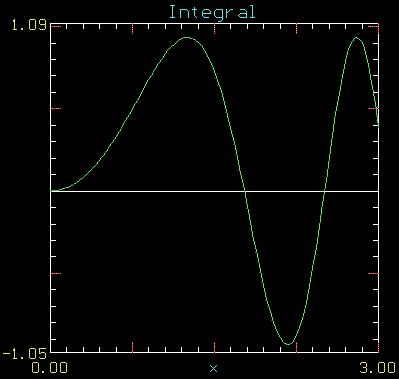
Task: Click the lower red tick on the right axis
Action: tap(373, 273)
